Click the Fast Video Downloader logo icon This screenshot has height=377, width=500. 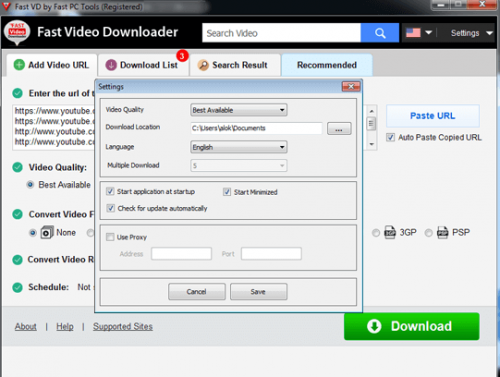pyautogui.click(x=17, y=32)
